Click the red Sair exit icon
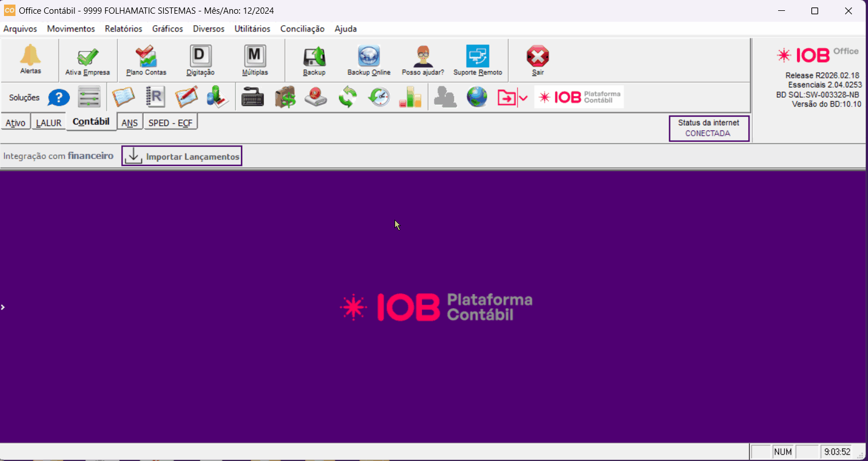Screen dimensions: 868x461 (538, 60)
